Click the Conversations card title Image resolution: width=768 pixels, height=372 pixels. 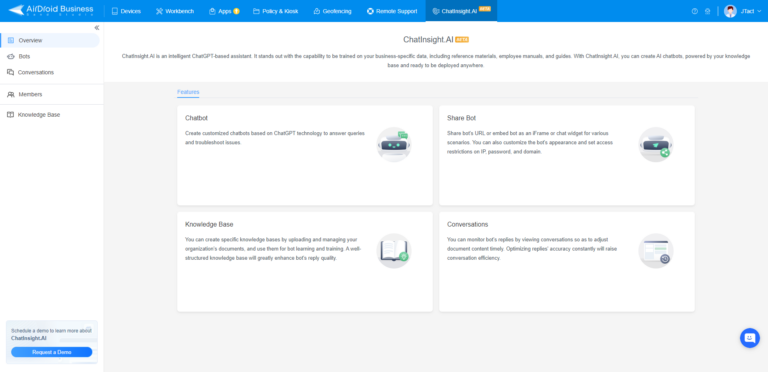pos(468,224)
